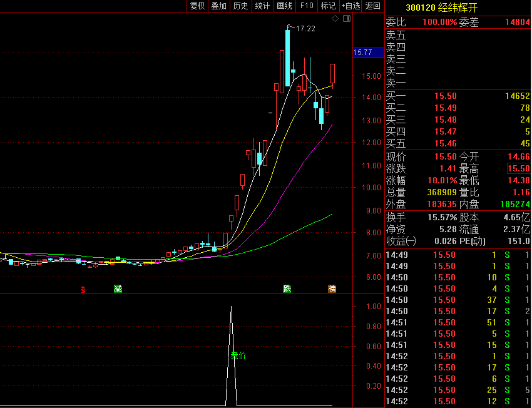This screenshot has width=532, height=408.
Task: Click the tall cyan candle at 17.22
Action: coord(288,58)
